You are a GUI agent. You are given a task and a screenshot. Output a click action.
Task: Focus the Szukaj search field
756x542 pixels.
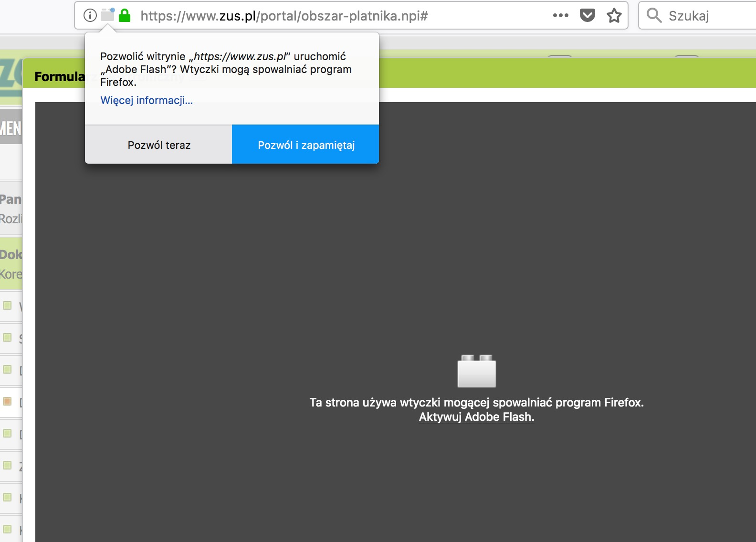tap(698, 16)
